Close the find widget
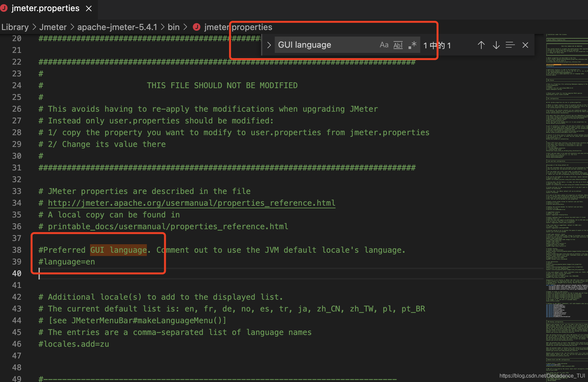This screenshot has height=382, width=588. pos(525,45)
